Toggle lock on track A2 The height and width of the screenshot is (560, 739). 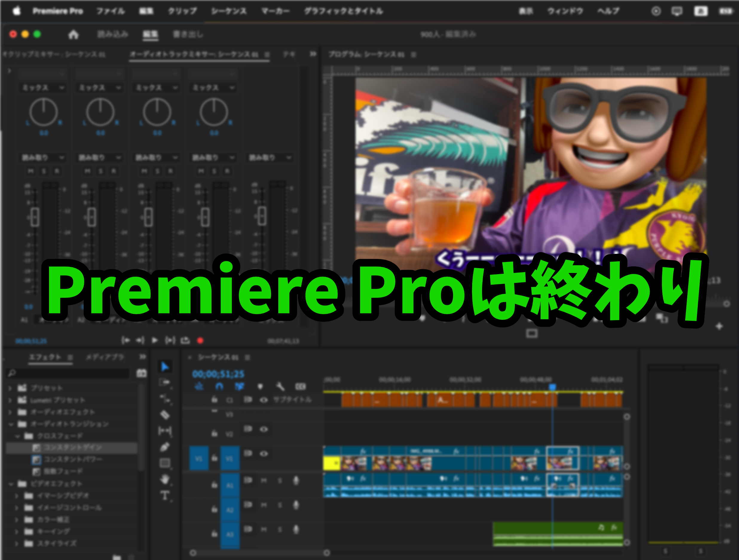click(x=215, y=510)
